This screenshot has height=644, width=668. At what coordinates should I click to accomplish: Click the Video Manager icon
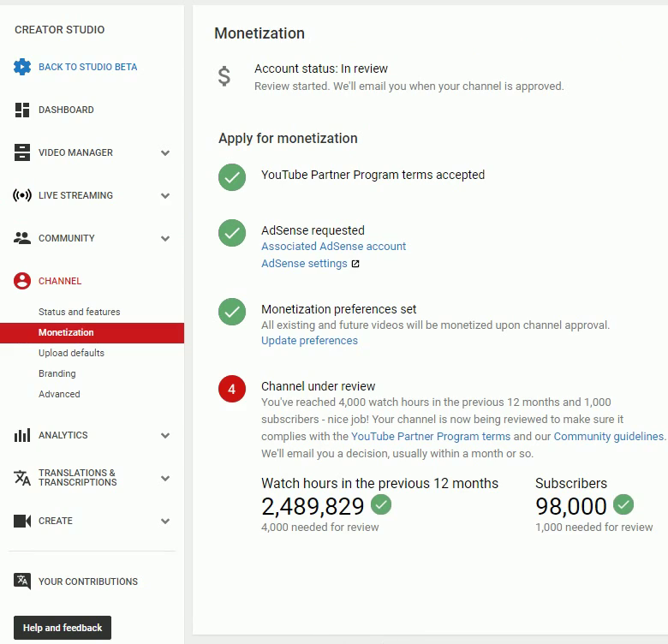tap(22, 152)
